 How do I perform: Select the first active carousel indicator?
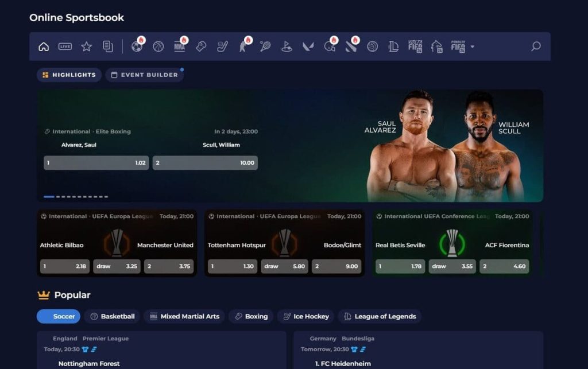[x=49, y=197]
